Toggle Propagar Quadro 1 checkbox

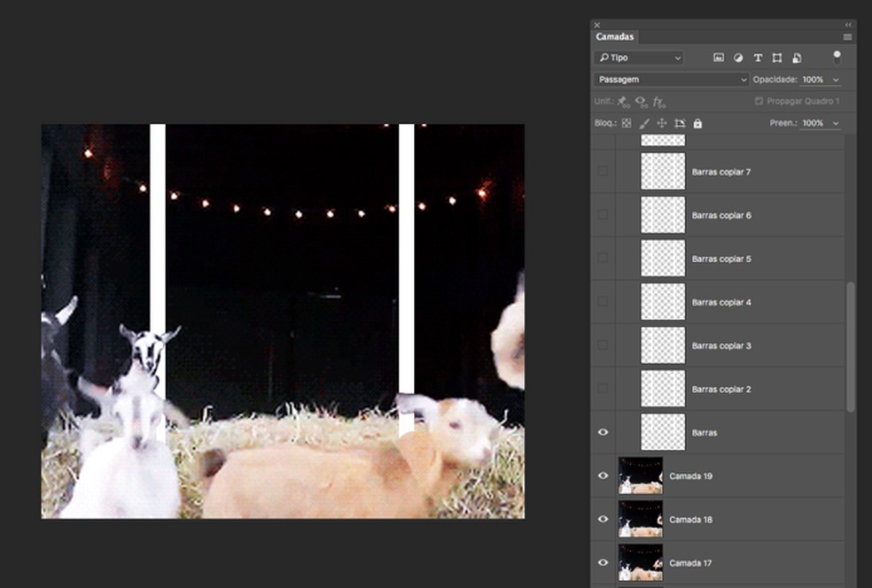[759, 101]
